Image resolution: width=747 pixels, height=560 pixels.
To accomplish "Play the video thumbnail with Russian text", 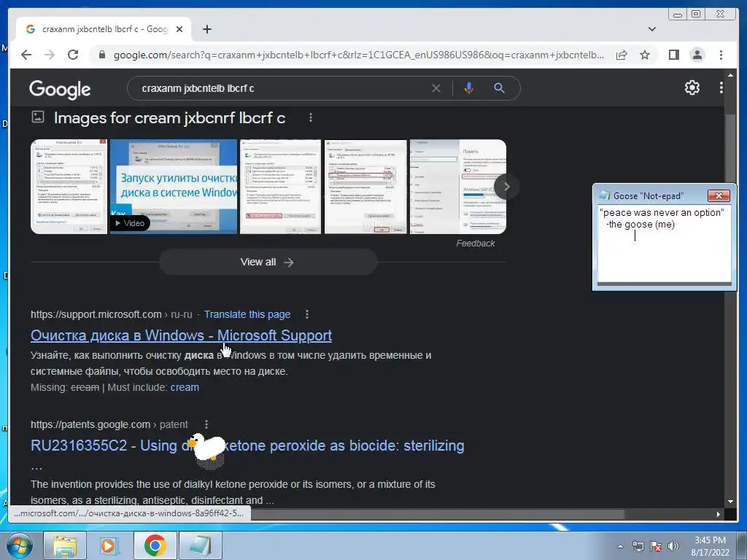I will point(174,186).
